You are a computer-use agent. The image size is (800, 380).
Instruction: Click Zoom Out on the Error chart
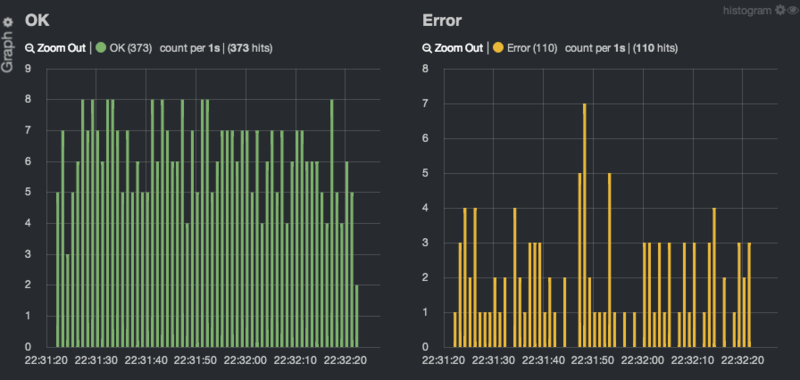pyautogui.click(x=453, y=48)
